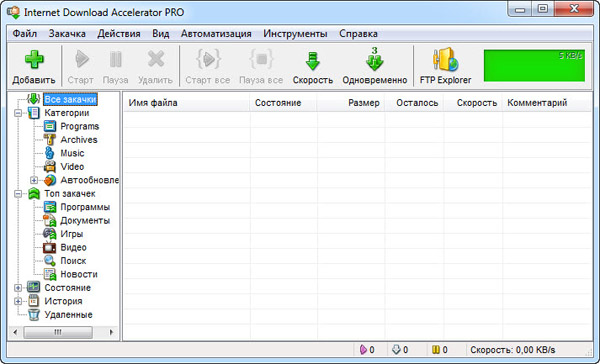Open the Документы top downloads icon
600x364 pixels.
click(50, 220)
